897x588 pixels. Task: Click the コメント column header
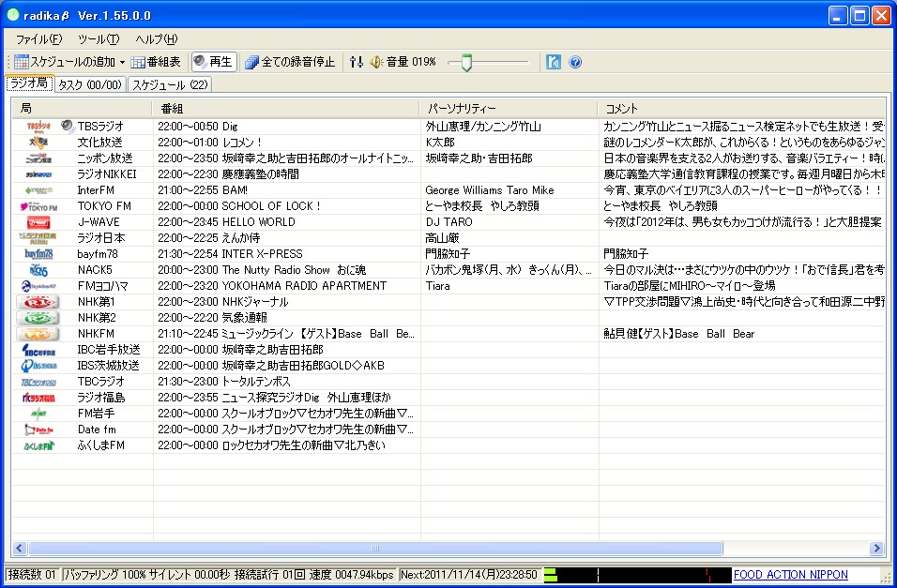click(x=741, y=108)
